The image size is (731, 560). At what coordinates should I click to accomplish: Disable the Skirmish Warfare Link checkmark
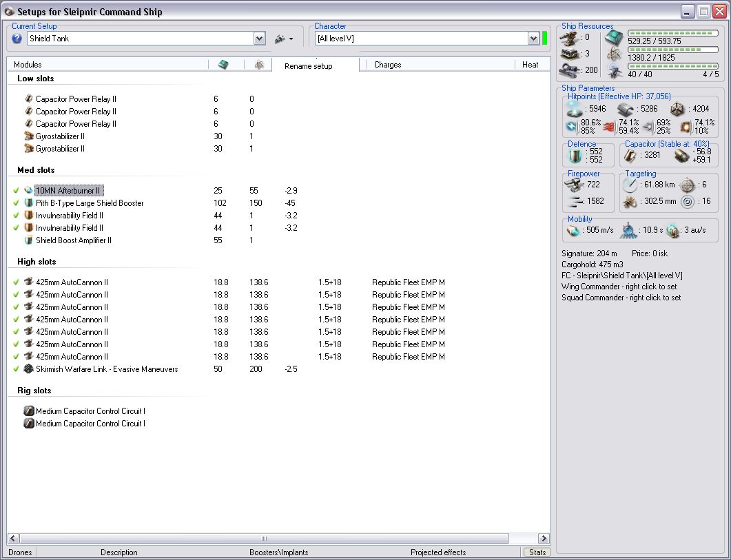(16, 369)
